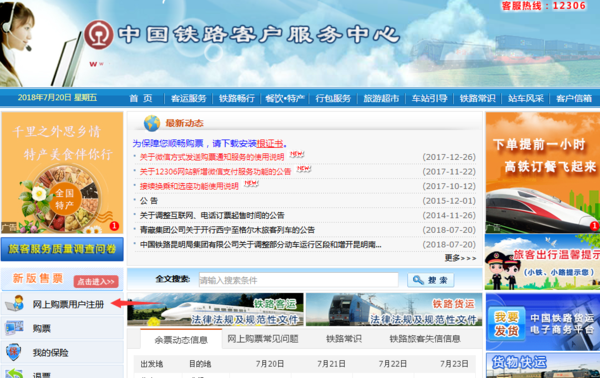Open the 全国特产 food advertisement
Image resolution: width=600 pixels, height=378 pixels.
pos(62,173)
